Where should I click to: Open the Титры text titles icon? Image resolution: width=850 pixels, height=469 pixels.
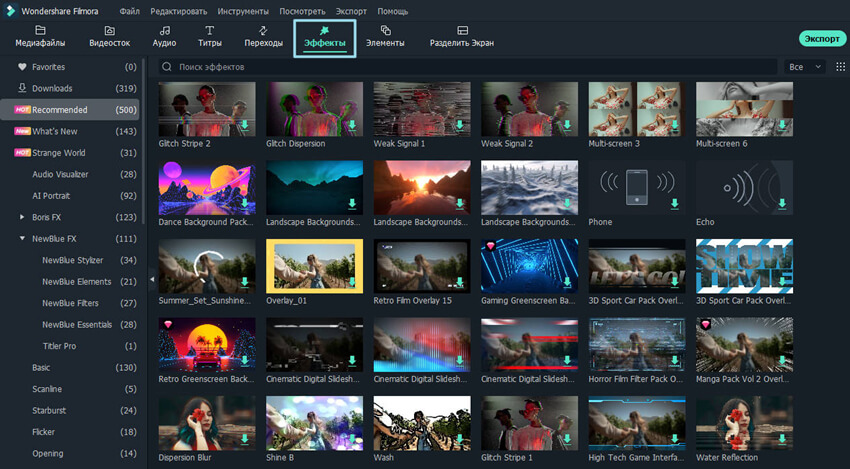(x=210, y=30)
